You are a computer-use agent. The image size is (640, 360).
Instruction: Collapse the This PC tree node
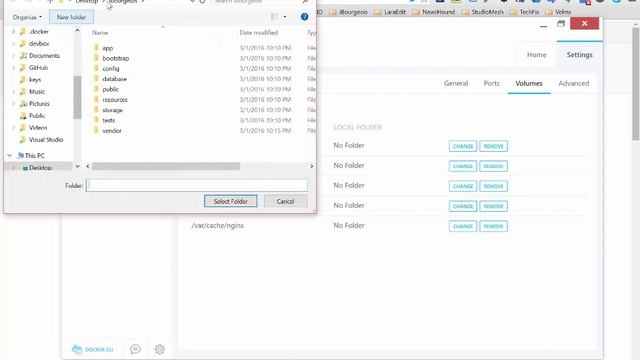coord(9,156)
